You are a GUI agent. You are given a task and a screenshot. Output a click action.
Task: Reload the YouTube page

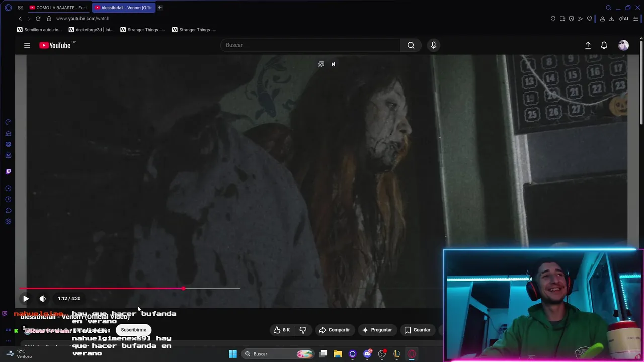(x=38, y=19)
